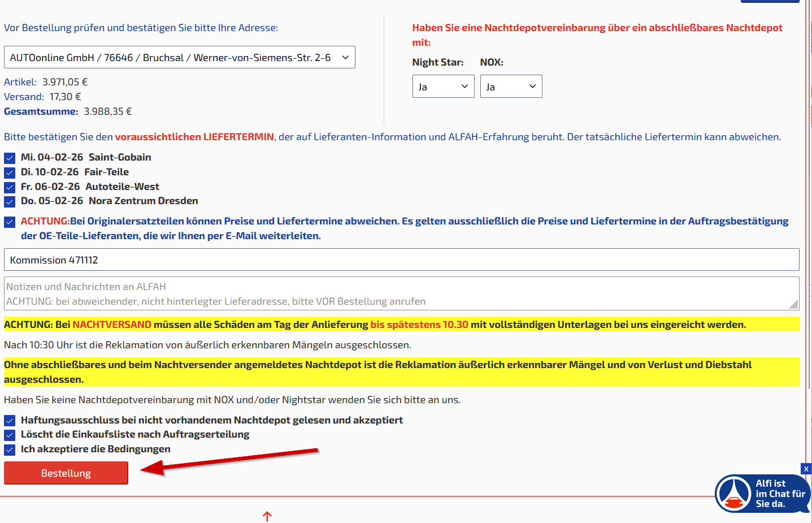Uncheck Löscht die Einkaufsliste option
Image resolution: width=812 pixels, height=523 pixels.
[x=10, y=435]
